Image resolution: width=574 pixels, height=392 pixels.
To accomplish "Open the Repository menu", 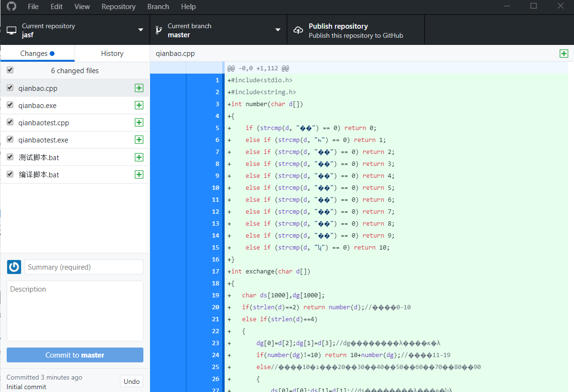I will point(119,7).
